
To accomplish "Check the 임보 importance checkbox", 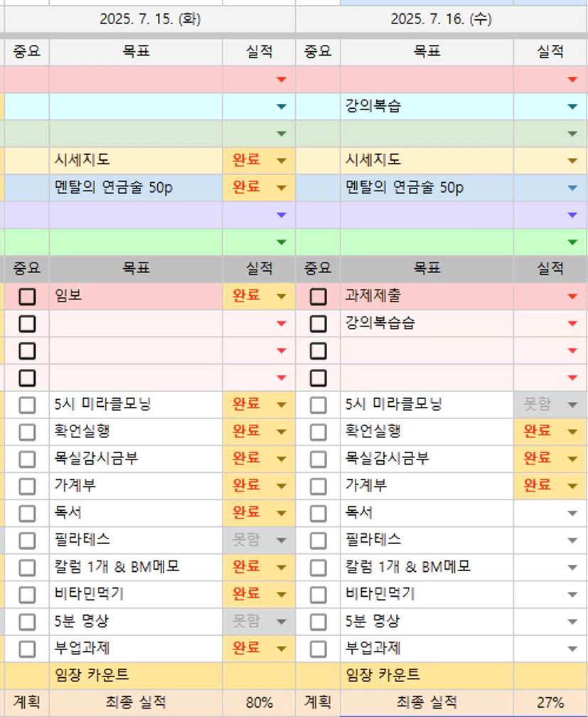I will click(27, 297).
